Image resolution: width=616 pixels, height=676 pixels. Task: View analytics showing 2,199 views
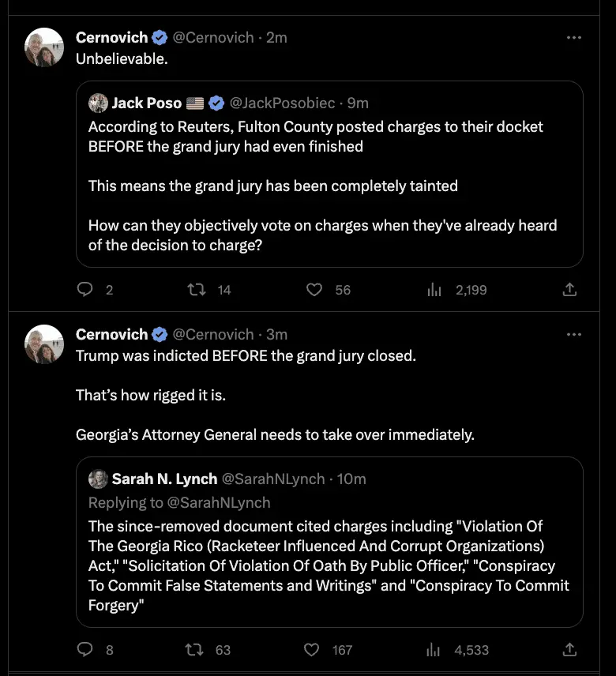(434, 290)
